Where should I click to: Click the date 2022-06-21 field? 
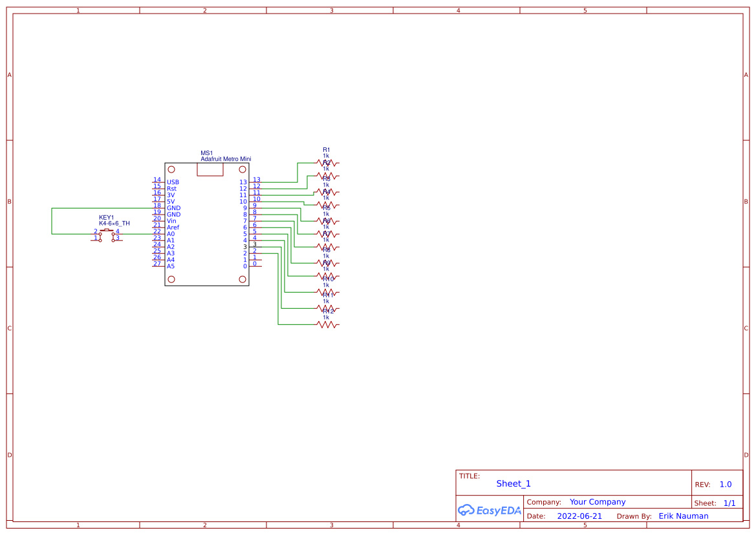click(x=579, y=516)
